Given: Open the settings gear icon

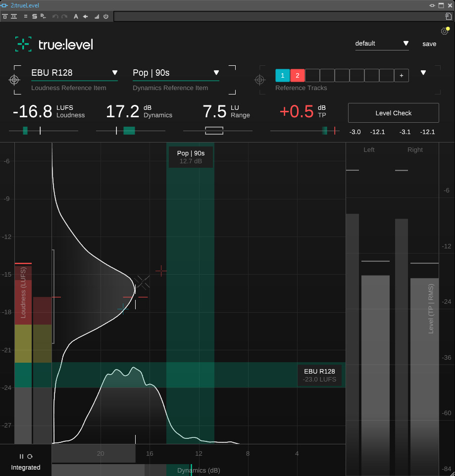Looking at the screenshot, I should [444, 31].
